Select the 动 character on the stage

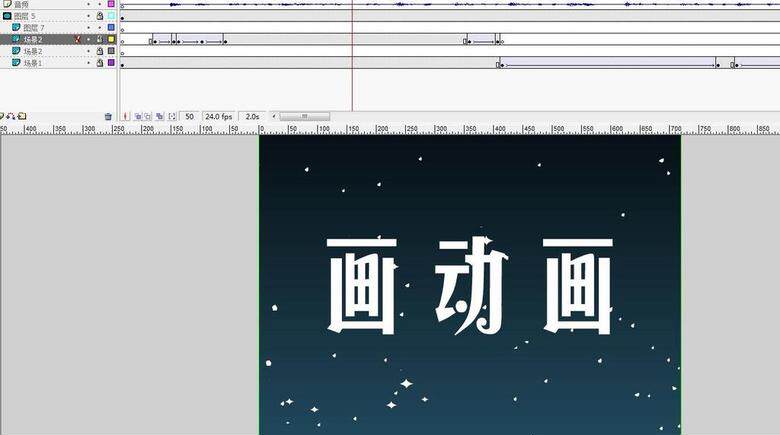coord(471,286)
